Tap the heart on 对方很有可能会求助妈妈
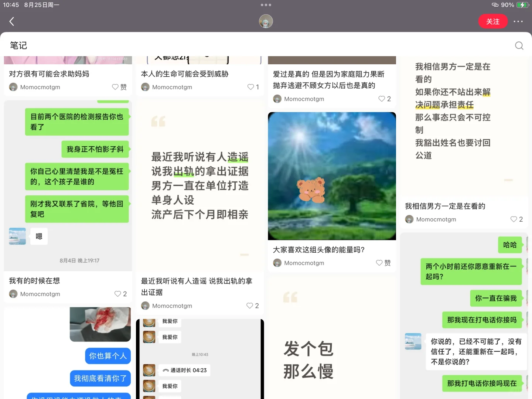Screen dimensions: 532x399 115,87
